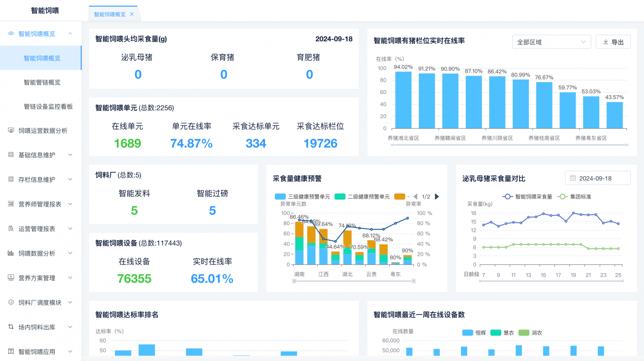Click the bar-chart icon beside 饲喂数据分析
The image size is (644, 361).
click(11, 253)
